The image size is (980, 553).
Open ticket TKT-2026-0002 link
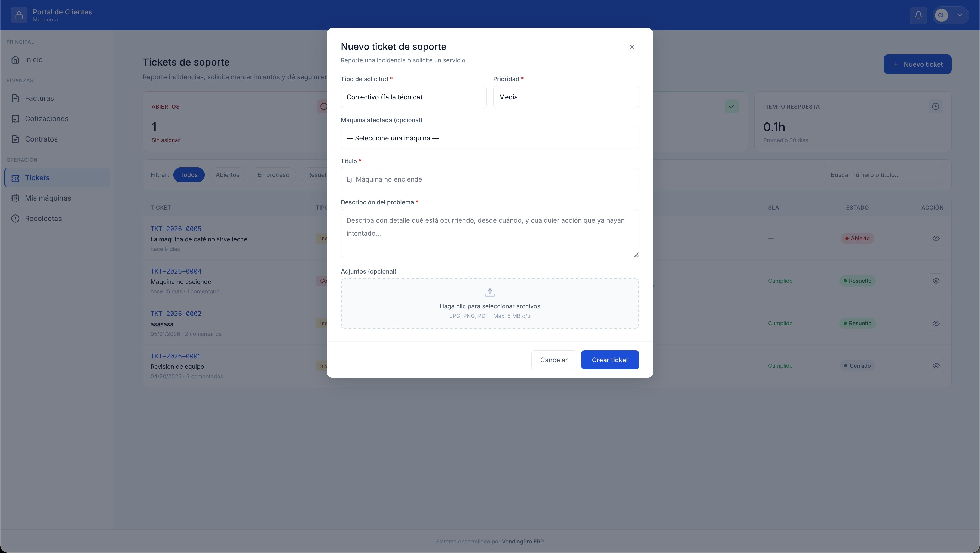[176, 314]
